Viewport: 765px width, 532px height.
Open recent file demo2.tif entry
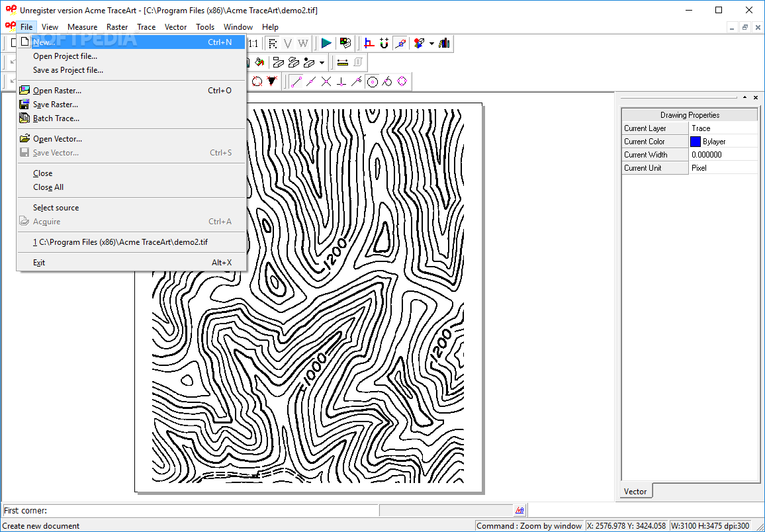pos(131,242)
